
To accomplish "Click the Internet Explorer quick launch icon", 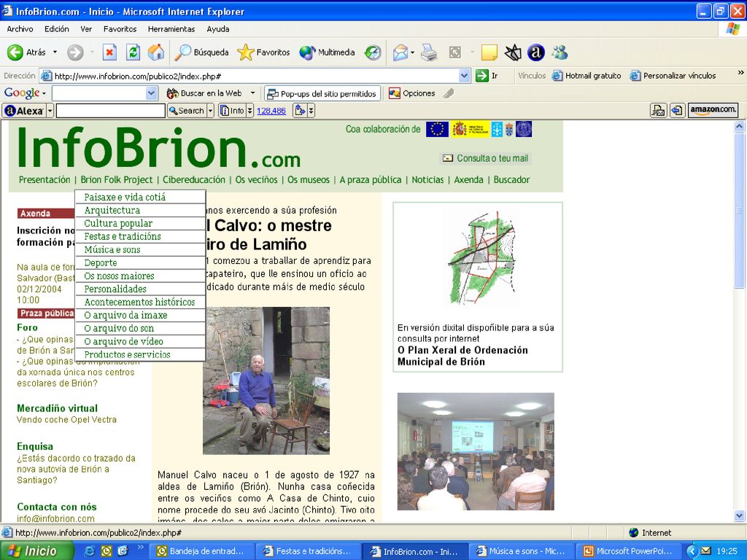I will click(89, 551).
